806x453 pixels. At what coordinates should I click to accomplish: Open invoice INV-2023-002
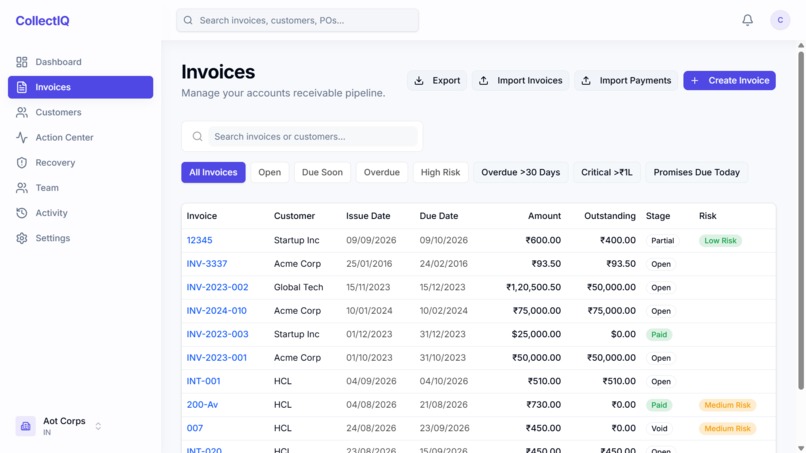click(217, 287)
